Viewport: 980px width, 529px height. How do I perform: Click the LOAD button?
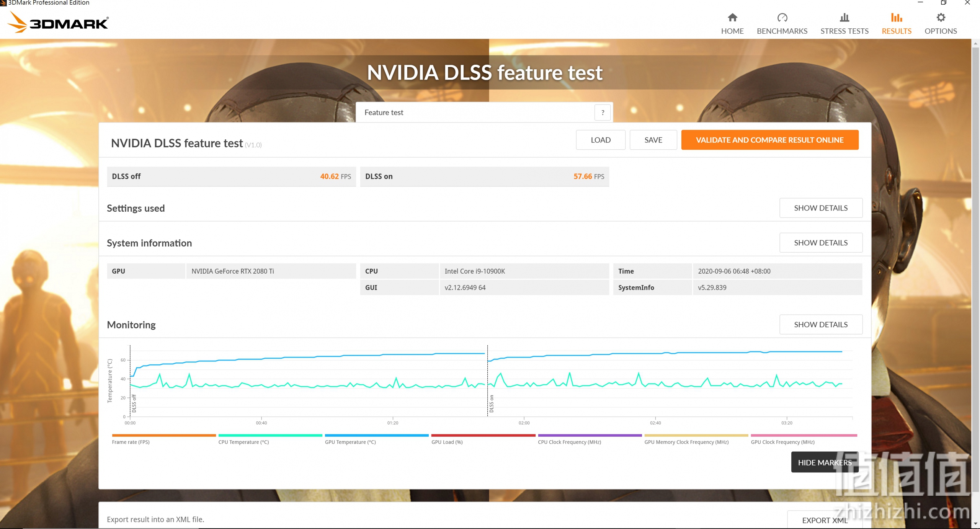click(601, 140)
